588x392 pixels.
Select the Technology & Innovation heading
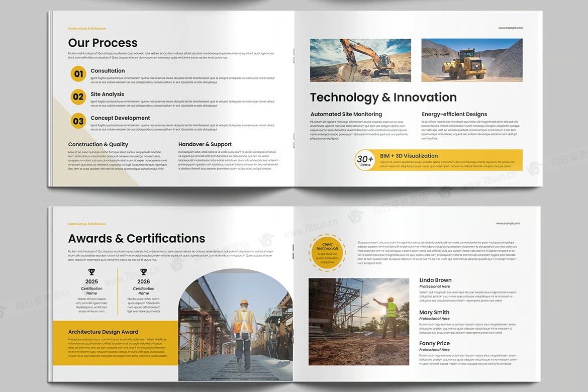click(383, 97)
